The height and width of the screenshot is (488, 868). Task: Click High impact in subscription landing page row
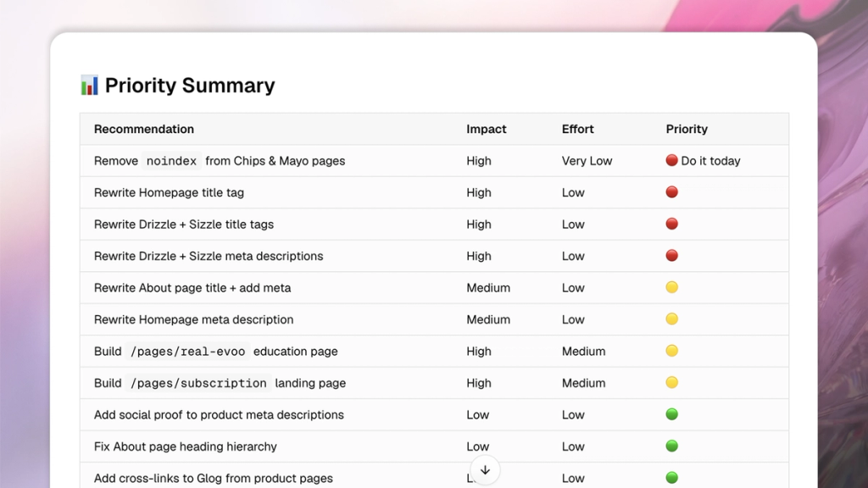tap(478, 383)
